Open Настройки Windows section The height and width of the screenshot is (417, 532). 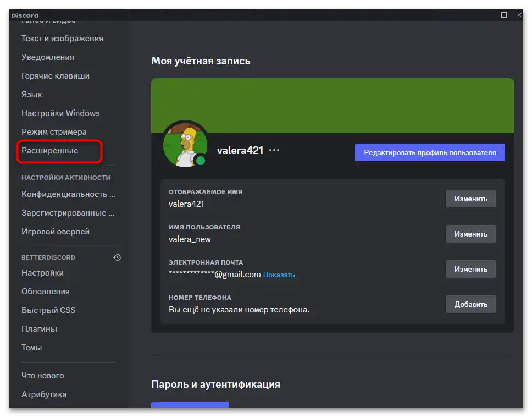click(61, 113)
